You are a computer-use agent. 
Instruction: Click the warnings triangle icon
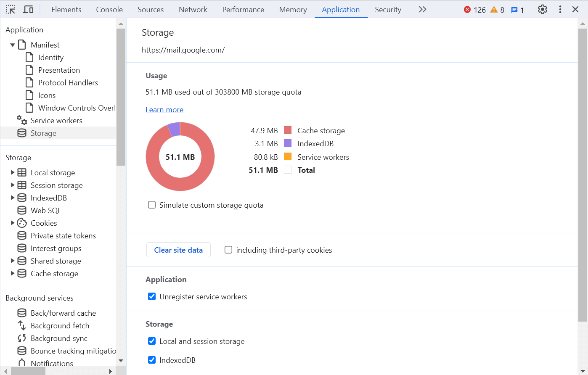click(x=494, y=10)
